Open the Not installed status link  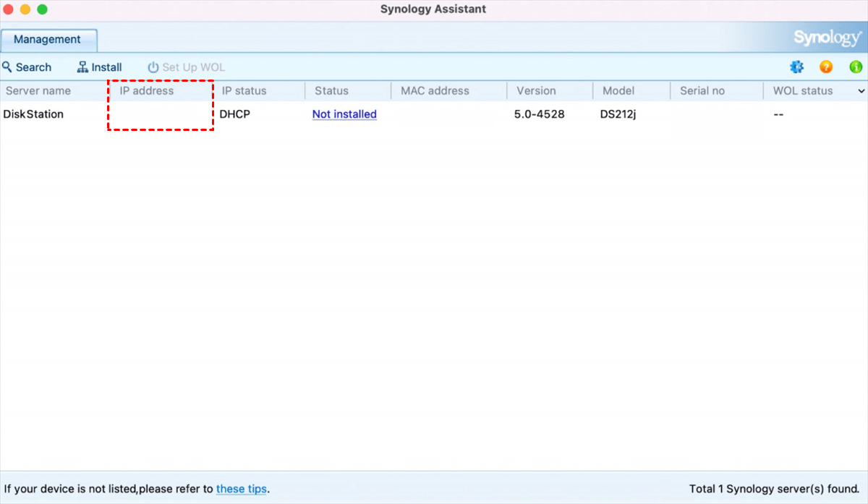344,114
